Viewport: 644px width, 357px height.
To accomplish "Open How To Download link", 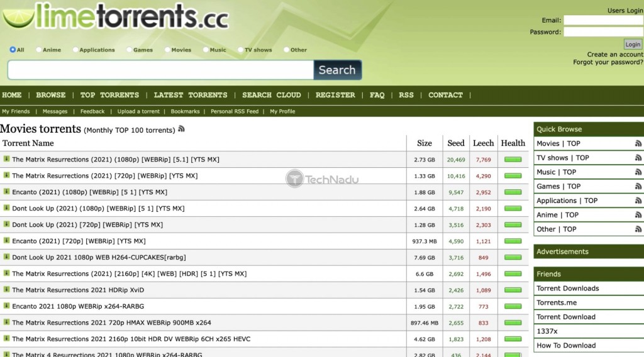I will click(566, 346).
